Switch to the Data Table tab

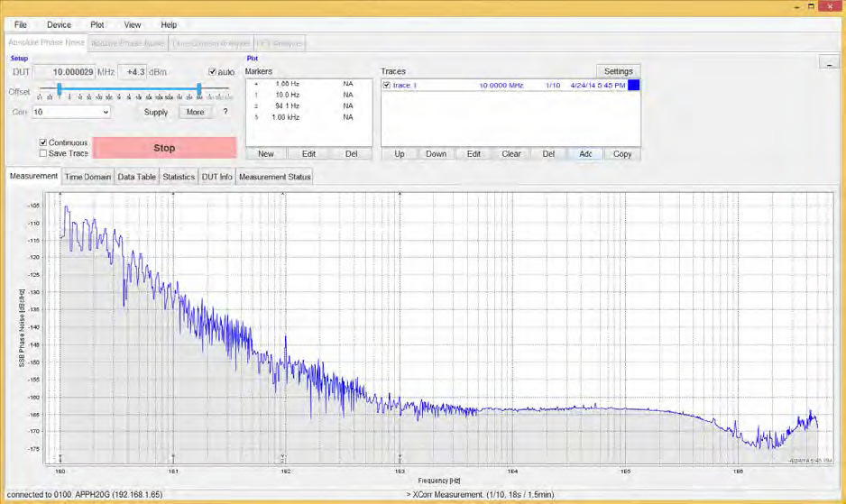[x=136, y=177]
